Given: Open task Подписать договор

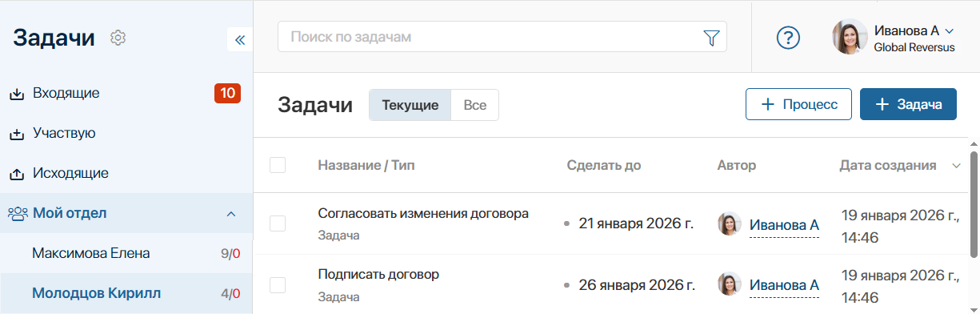Looking at the screenshot, I should tap(378, 274).
